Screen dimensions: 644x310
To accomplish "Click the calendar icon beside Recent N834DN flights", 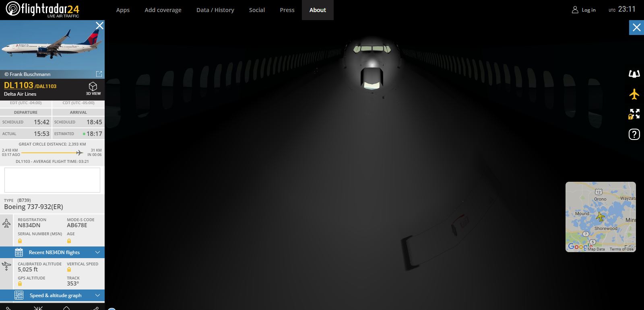I will (19, 253).
